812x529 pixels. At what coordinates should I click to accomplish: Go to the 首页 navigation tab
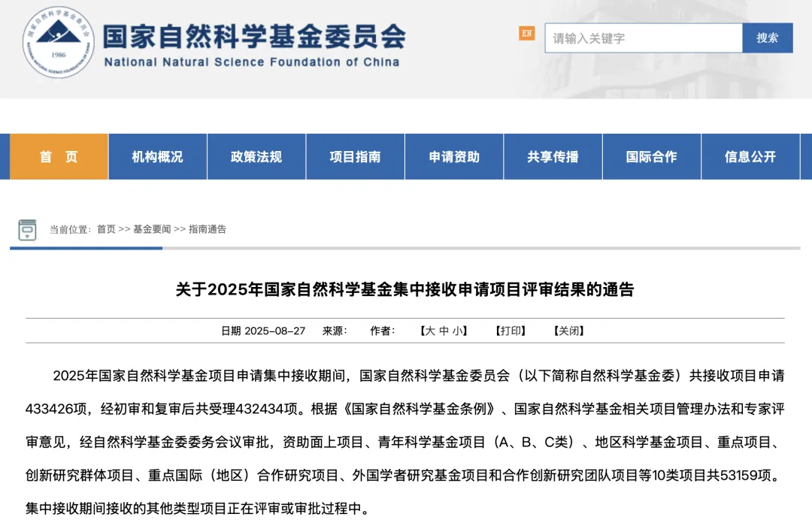pos(59,157)
